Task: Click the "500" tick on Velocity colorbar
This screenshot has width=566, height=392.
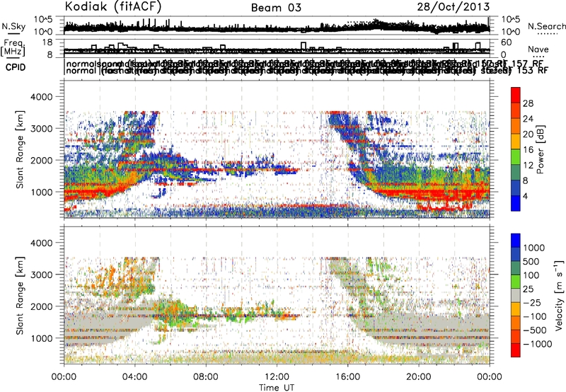Action: point(531,261)
